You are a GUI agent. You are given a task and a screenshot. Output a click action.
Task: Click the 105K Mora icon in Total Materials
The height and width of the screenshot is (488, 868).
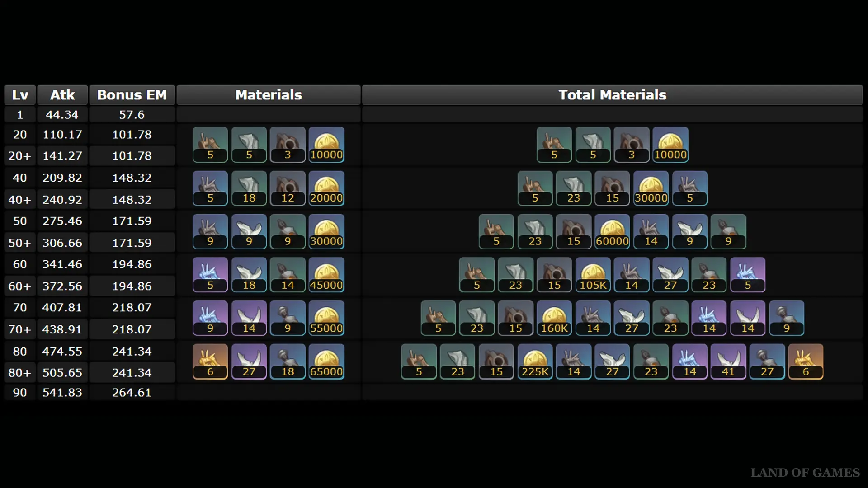click(593, 275)
